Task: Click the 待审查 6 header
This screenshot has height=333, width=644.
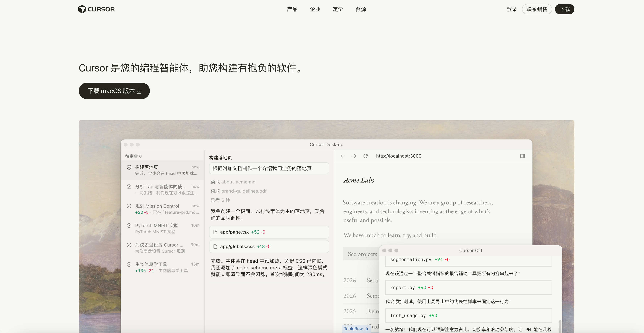Action: [x=133, y=156]
